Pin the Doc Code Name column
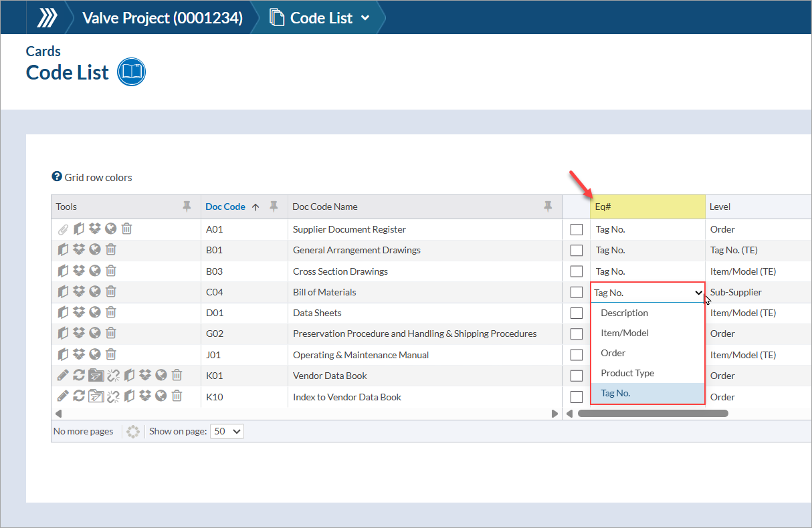Screen dimensions: 812x528 [x=548, y=207]
